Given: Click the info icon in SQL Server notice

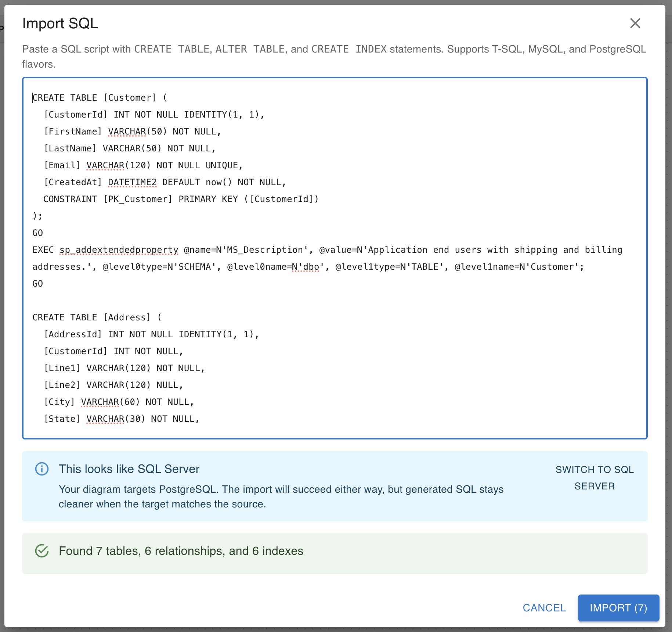Looking at the screenshot, I should [42, 469].
